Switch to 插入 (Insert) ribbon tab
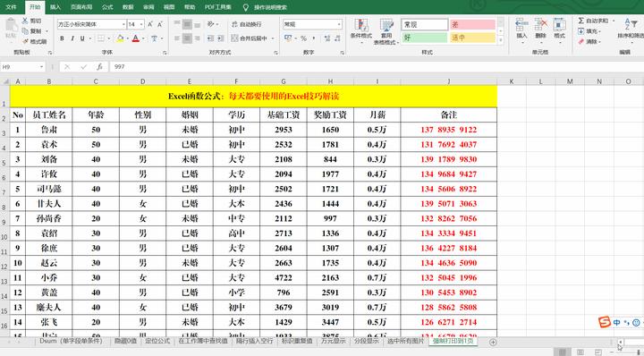Viewport: 644px width, 356px height. (x=55, y=7)
